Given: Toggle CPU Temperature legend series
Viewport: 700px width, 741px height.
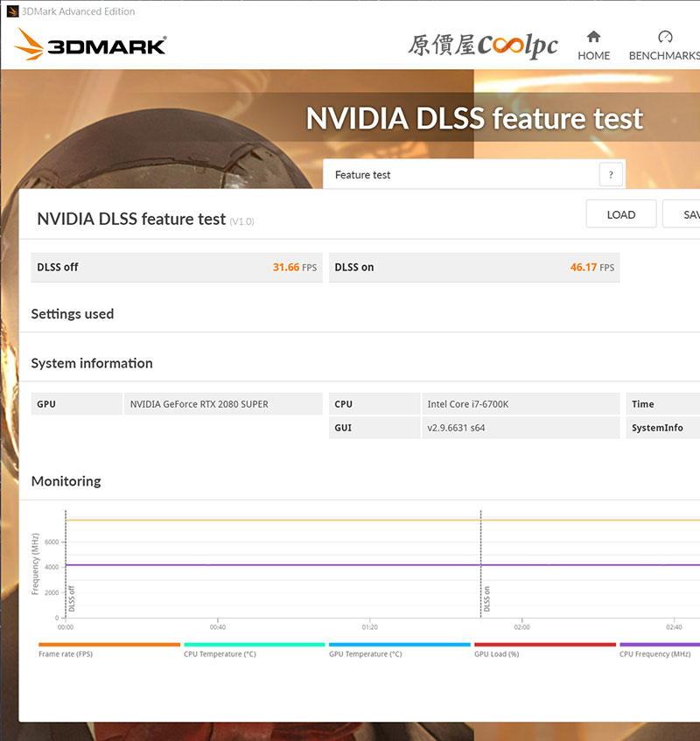Looking at the screenshot, I should pyautogui.click(x=255, y=650).
